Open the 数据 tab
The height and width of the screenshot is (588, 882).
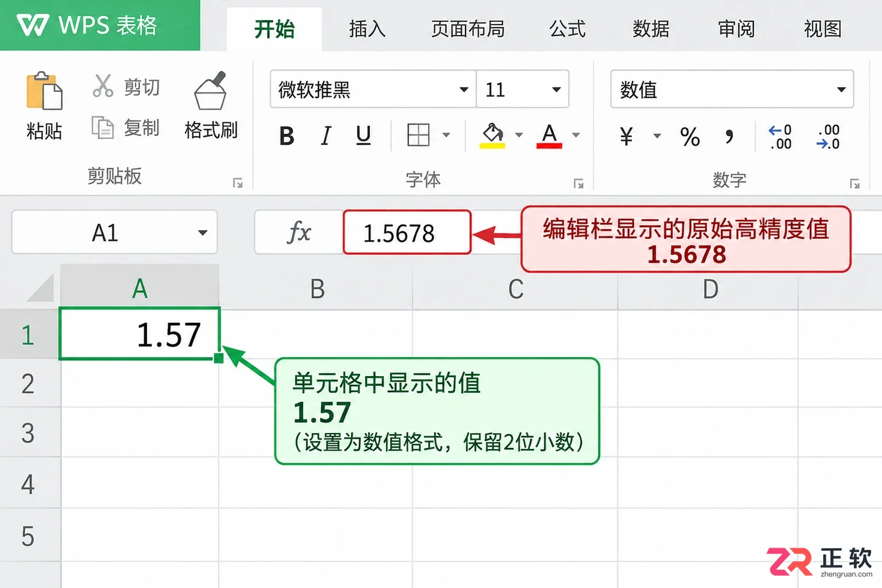coord(651,29)
